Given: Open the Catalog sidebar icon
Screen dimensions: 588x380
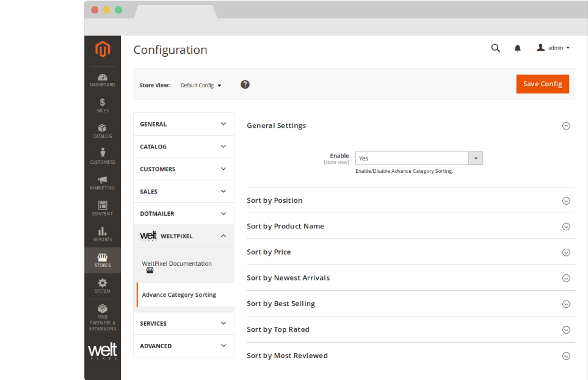Looking at the screenshot, I should click(102, 131).
